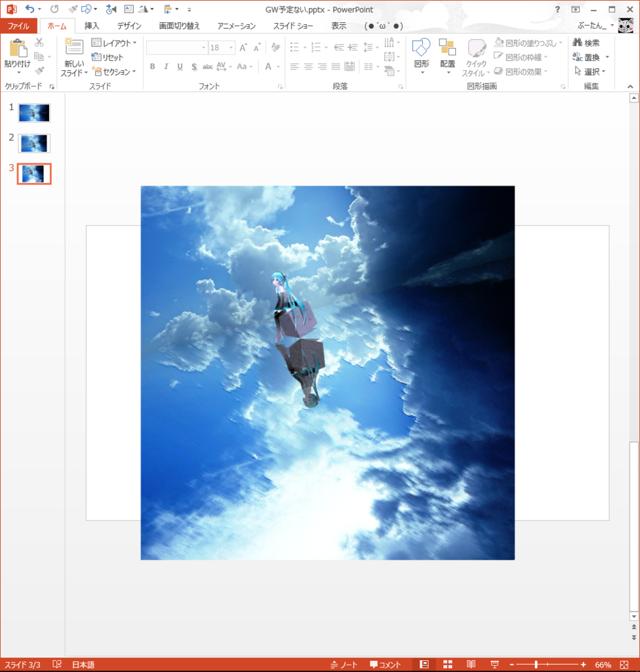Switch to the Slide Show (スライドショー) tab
Viewport: 640px width, 672px height.
click(293, 26)
